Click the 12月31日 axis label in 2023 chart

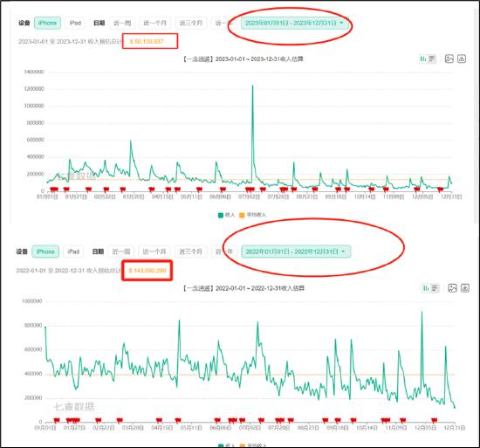451,196
